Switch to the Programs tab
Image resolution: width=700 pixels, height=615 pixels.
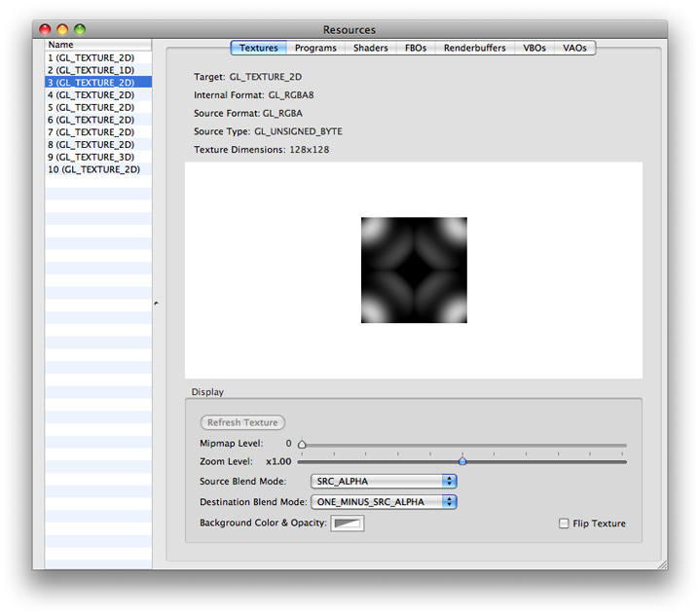tap(315, 48)
